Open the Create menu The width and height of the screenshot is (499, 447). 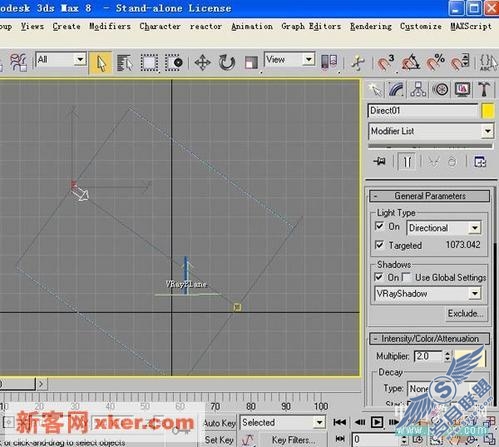tap(66, 26)
